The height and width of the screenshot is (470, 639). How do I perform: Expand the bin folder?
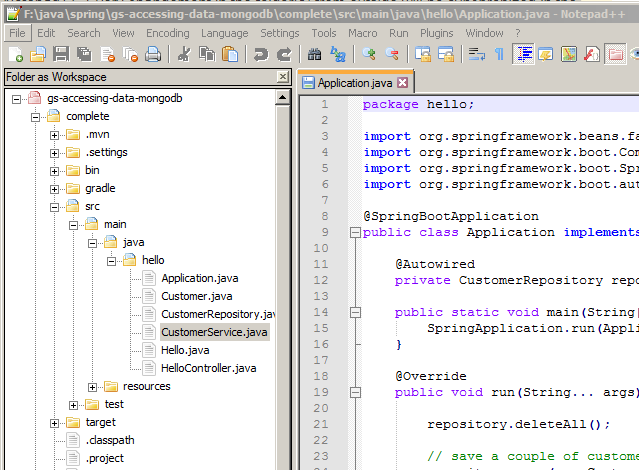point(54,171)
